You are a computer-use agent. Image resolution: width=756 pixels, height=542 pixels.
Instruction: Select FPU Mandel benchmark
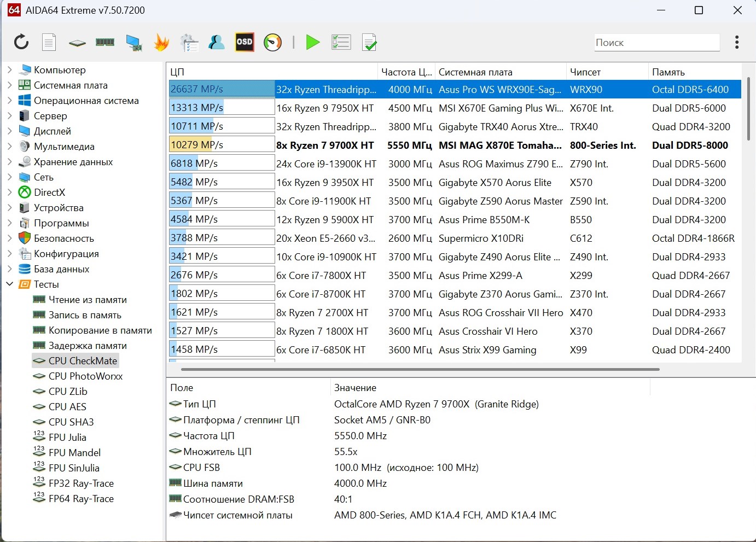[74, 453]
